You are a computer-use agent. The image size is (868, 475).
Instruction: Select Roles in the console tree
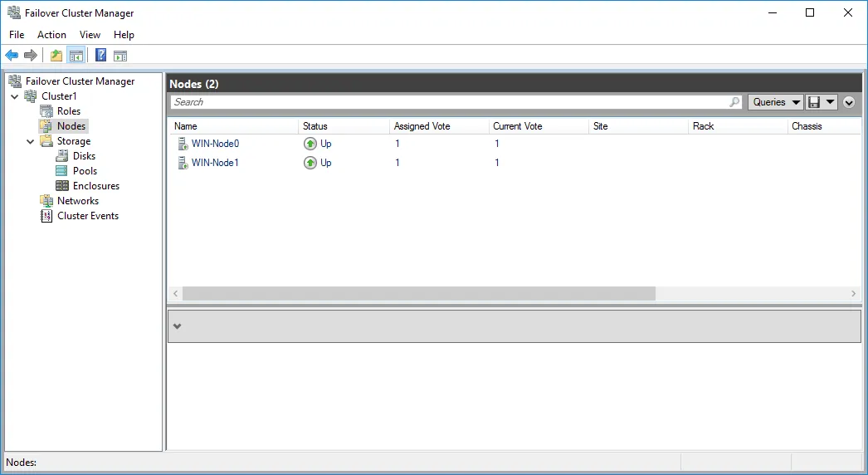click(x=68, y=111)
